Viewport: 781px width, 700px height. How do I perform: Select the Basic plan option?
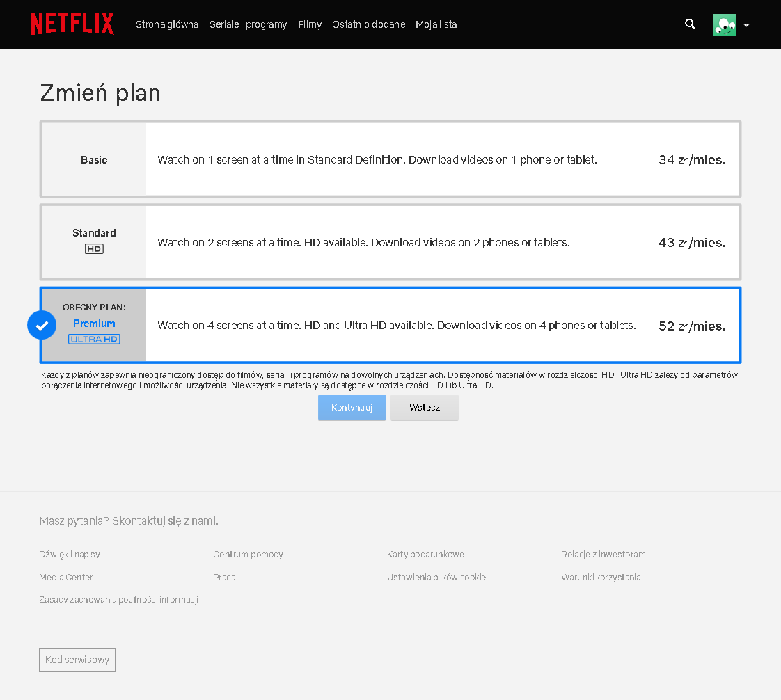390,159
